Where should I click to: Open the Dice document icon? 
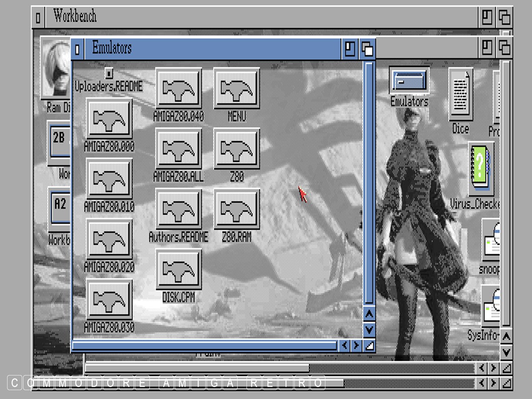coord(460,94)
